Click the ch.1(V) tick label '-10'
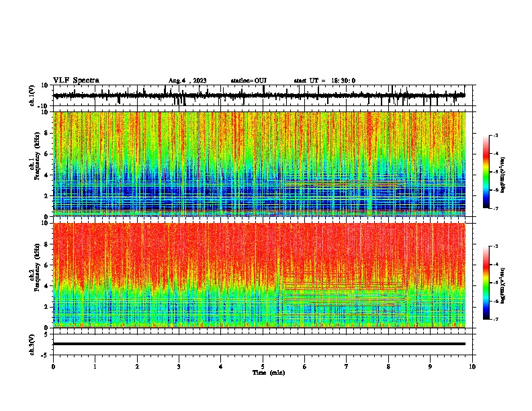Screen dimensions: 532x411 click(x=44, y=105)
